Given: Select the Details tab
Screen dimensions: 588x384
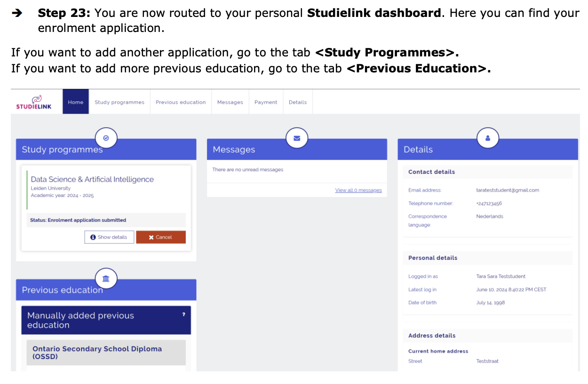Looking at the screenshot, I should pyautogui.click(x=298, y=102).
